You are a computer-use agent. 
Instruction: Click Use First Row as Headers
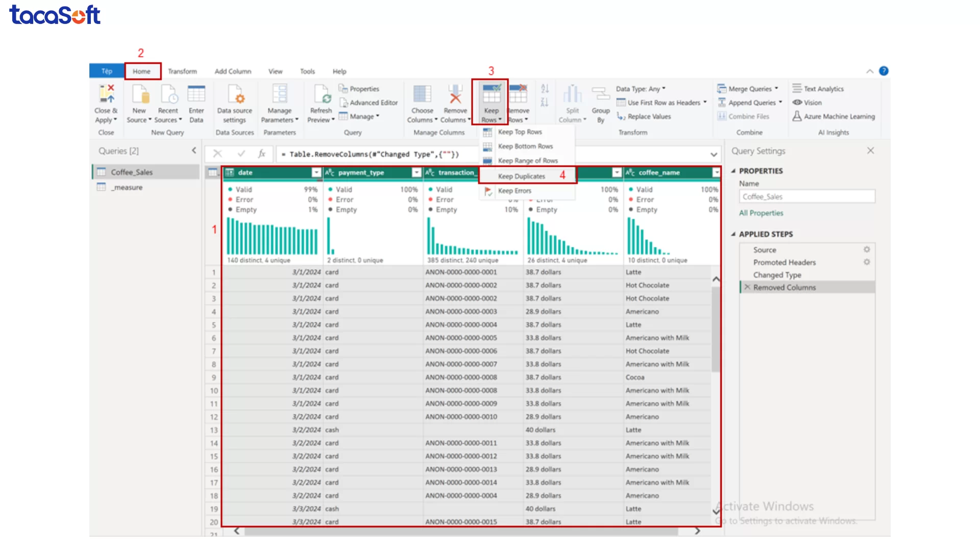[x=661, y=103]
